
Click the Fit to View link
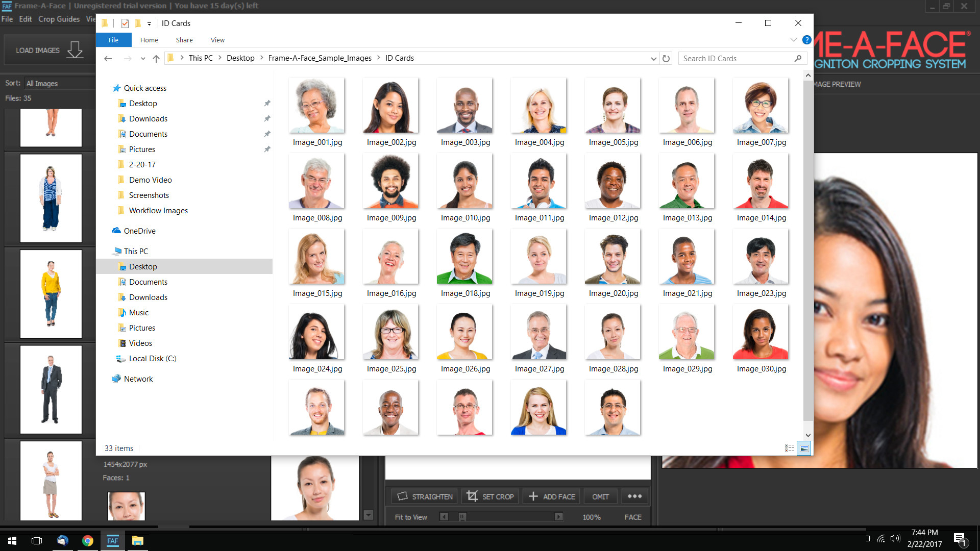pyautogui.click(x=411, y=517)
